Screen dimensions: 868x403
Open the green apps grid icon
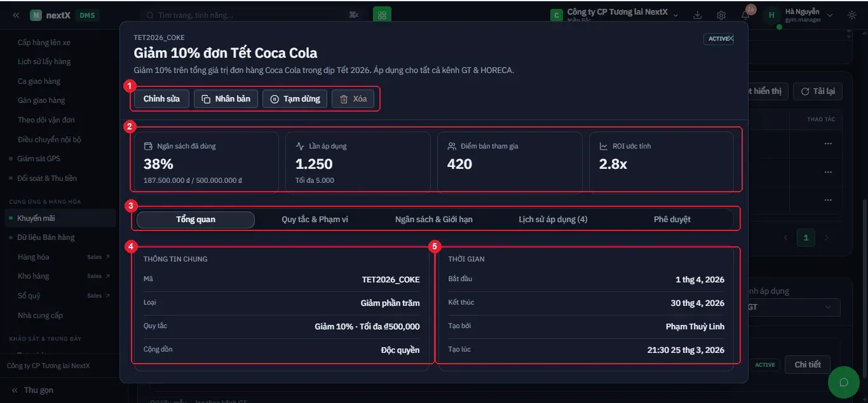point(382,15)
